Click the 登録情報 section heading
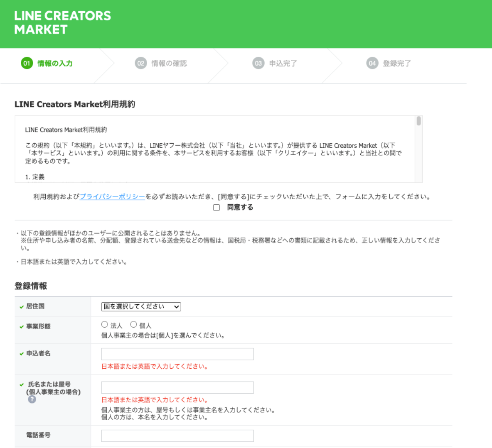 tap(31, 286)
